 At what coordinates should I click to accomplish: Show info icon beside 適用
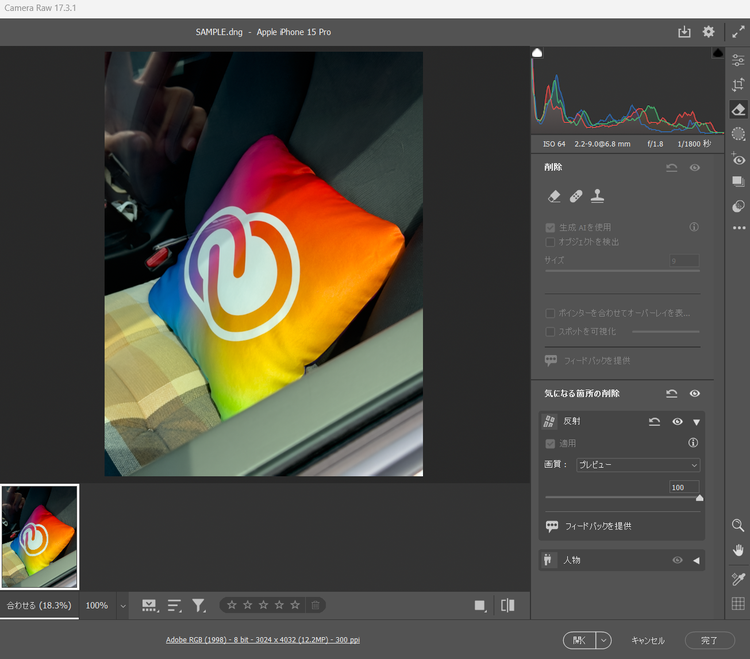[x=693, y=443]
